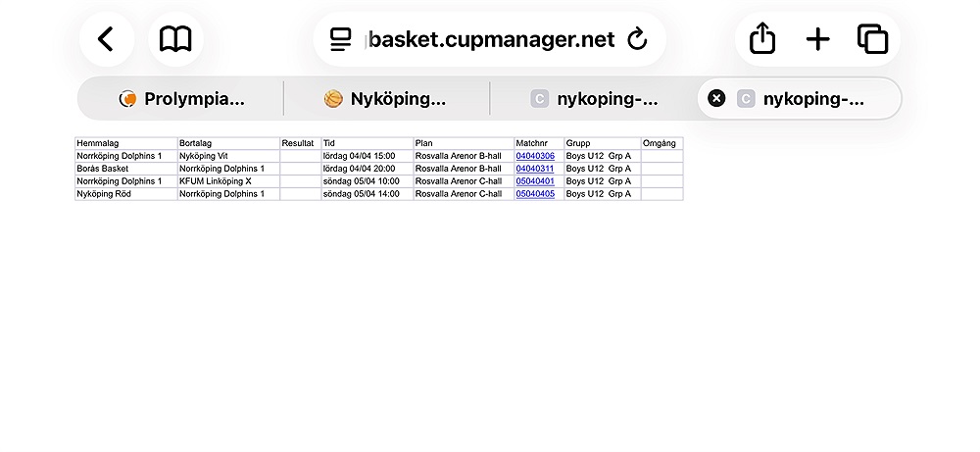
Task: Open match number 05040405 link
Action: tap(535, 194)
